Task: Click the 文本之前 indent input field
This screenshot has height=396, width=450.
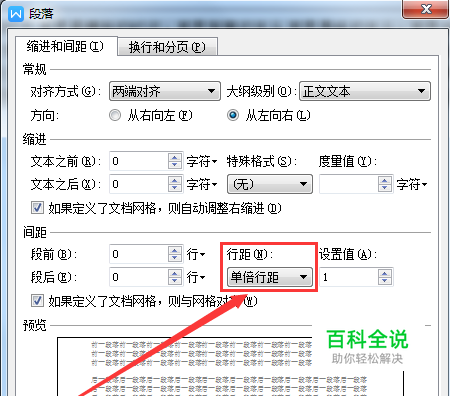Action: (139, 161)
